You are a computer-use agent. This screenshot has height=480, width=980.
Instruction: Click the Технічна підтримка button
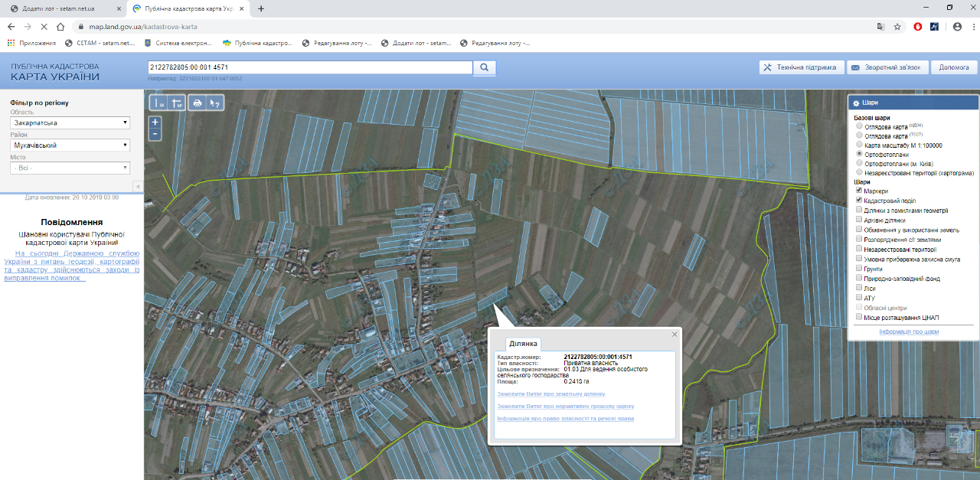pos(802,67)
